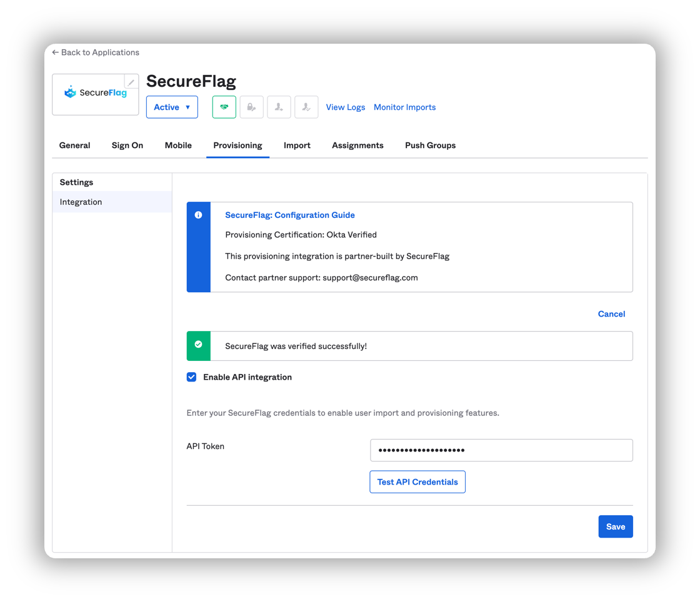Screen dimensions: 700x602
Task: Switch to the Sign On tab
Action: click(x=127, y=146)
